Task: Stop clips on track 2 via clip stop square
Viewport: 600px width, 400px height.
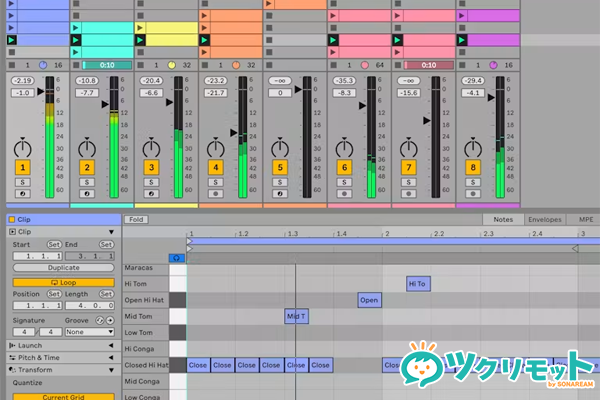Action: point(76,65)
